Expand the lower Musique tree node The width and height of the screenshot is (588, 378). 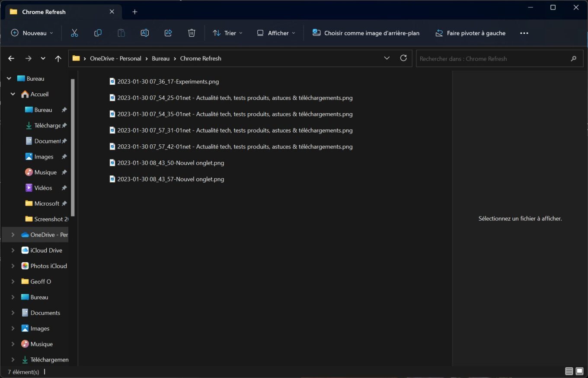pyautogui.click(x=13, y=344)
